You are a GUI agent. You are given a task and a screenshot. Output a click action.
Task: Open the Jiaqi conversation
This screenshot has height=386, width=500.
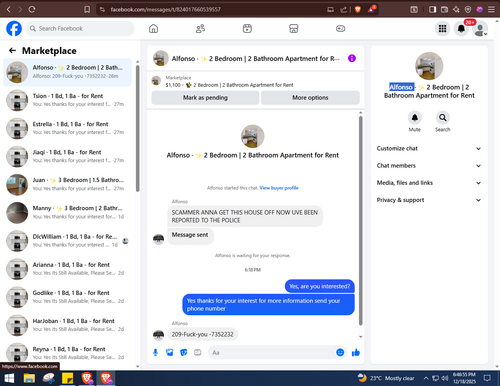pos(67,156)
